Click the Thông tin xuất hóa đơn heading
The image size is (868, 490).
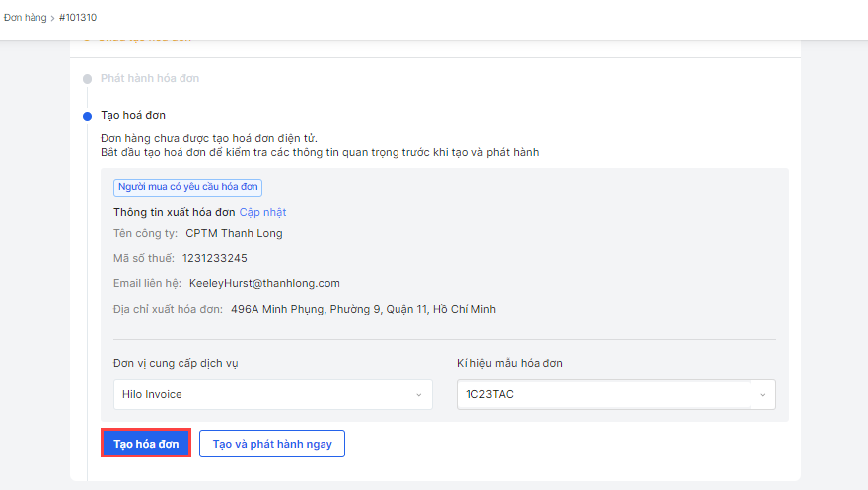pyautogui.click(x=174, y=212)
